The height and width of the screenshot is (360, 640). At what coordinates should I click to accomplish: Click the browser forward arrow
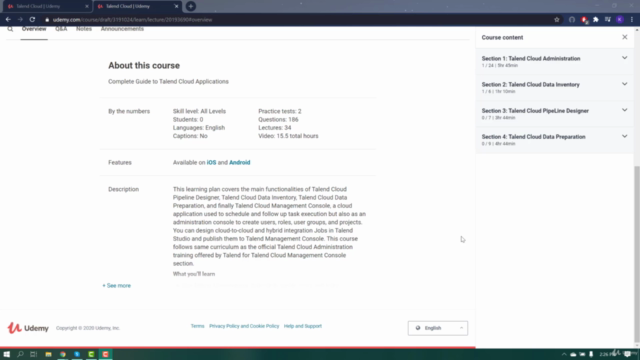[20, 20]
